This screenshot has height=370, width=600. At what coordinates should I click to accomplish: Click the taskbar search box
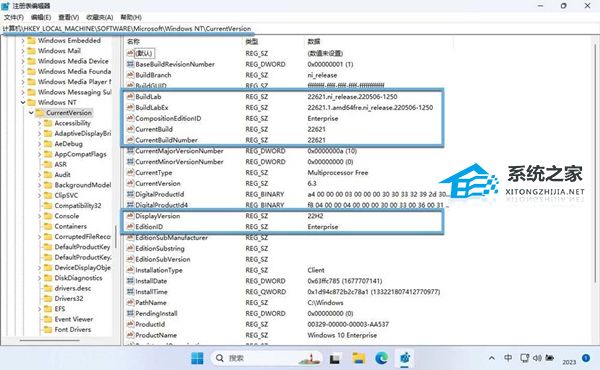267,358
